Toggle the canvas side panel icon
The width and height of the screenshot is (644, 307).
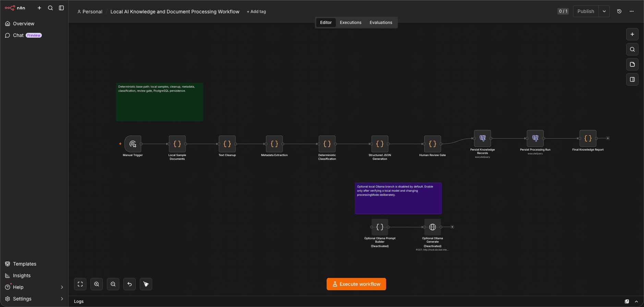pyautogui.click(x=632, y=79)
